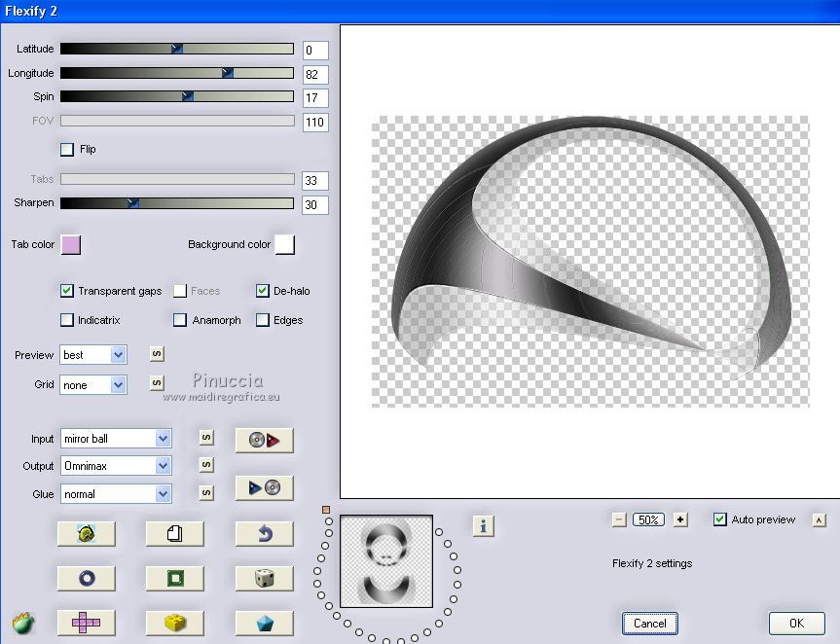840x644 pixels.
Task: Click the copy pages button
Action: coord(174,533)
